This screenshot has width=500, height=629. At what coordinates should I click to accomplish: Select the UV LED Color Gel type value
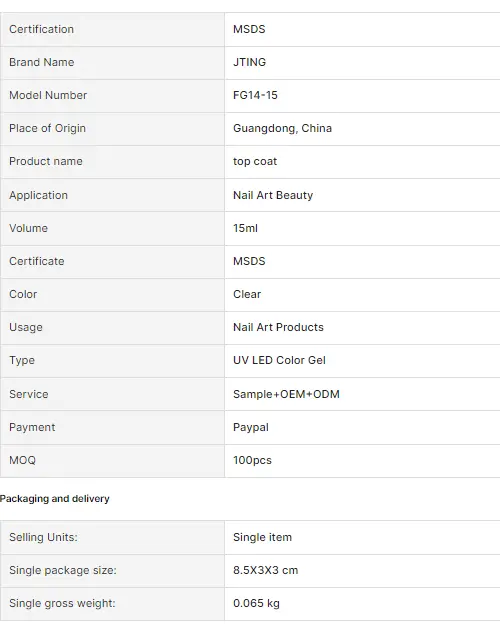tap(279, 360)
